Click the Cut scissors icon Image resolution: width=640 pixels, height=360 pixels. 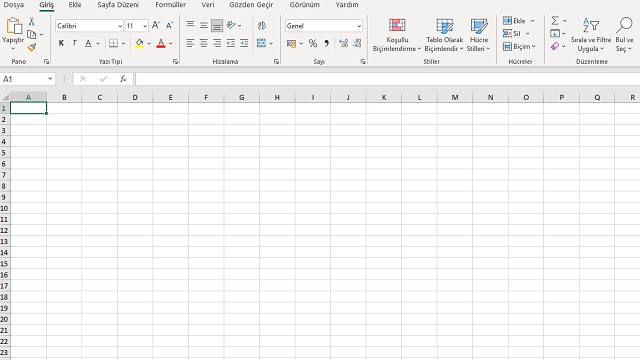pyautogui.click(x=31, y=22)
